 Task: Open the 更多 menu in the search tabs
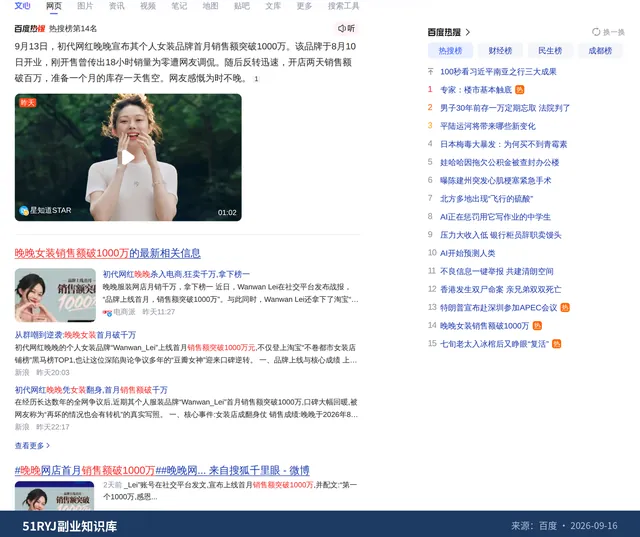coord(304,6)
